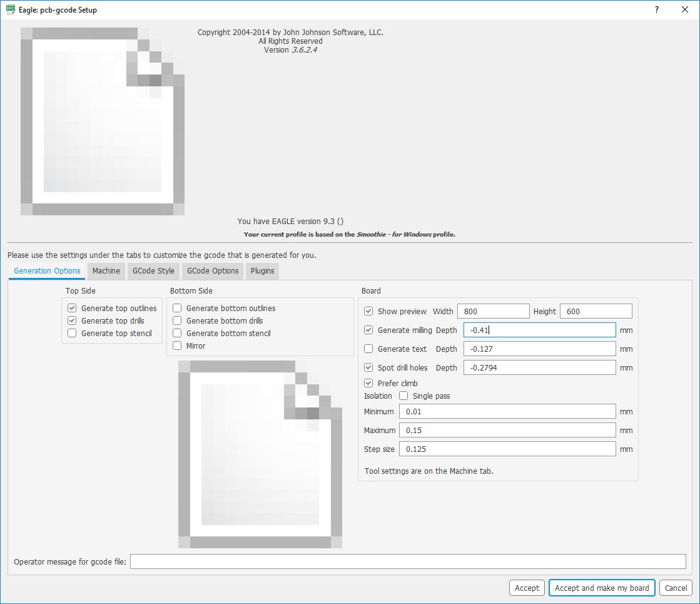
Task: Click the Step size field
Action: tap(507, 449)
